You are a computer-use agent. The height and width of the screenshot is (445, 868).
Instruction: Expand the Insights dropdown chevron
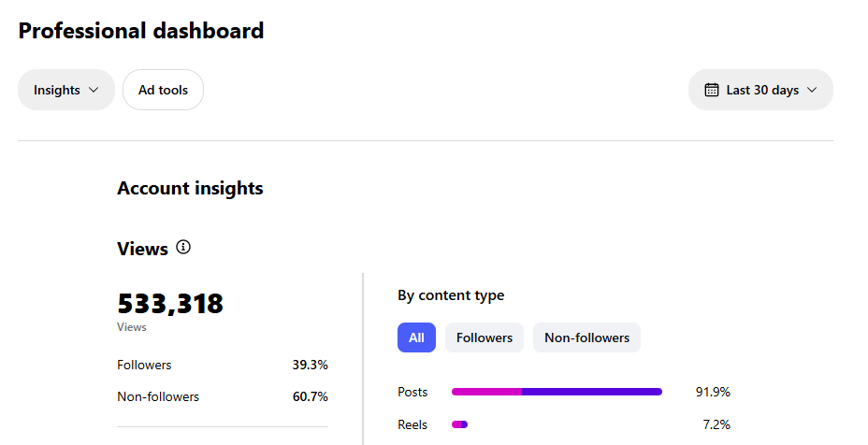(94, 91)
